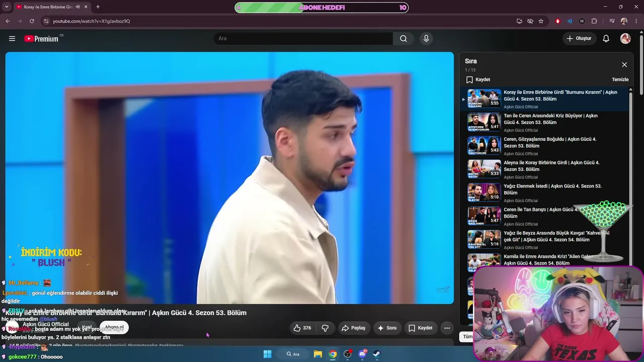Click the main video player area
644x362 pixels.
click(229, 178)
